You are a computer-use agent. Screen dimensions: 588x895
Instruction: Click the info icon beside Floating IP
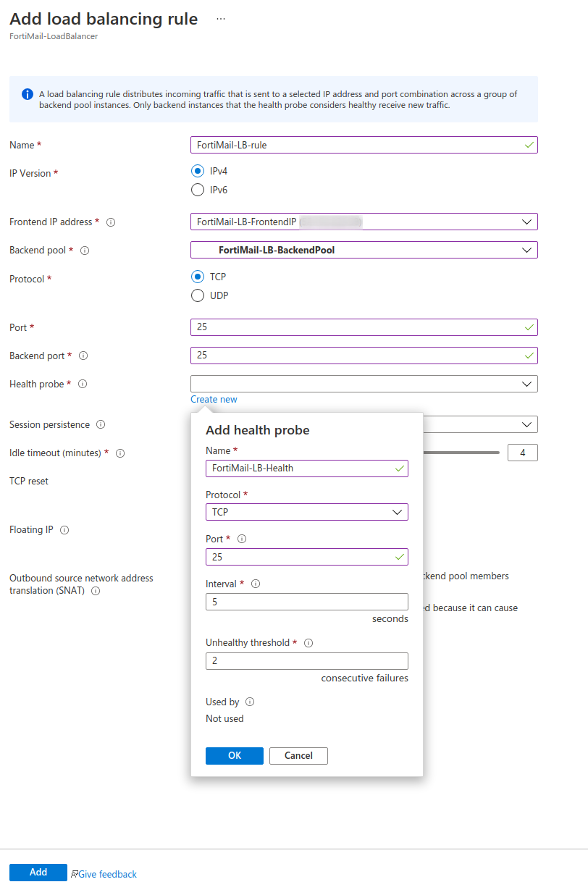66,530
